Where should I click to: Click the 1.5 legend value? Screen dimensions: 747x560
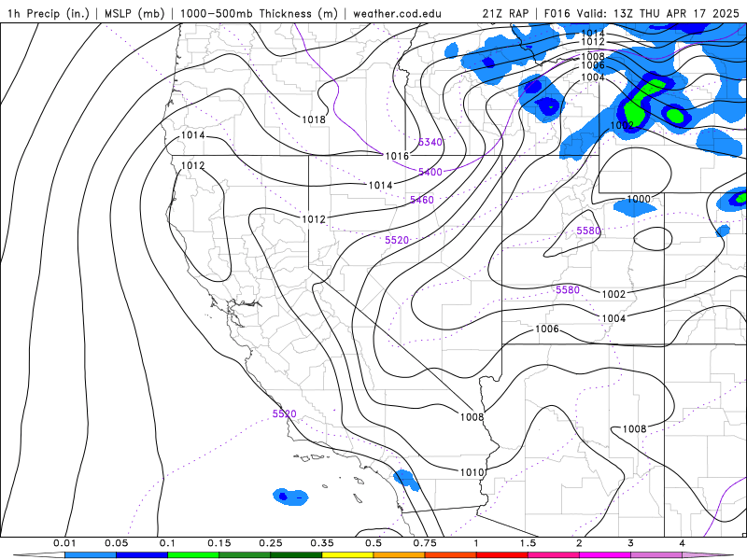tap(528, 543)
